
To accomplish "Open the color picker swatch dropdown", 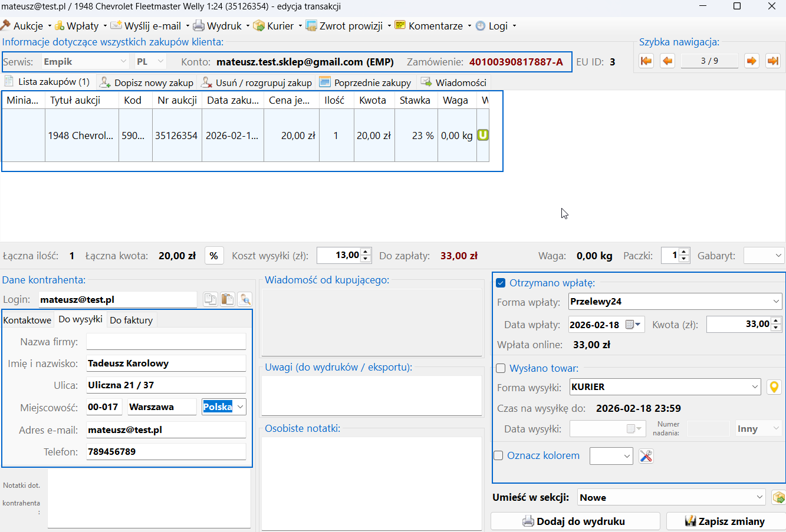I will [x=611, y=456].
